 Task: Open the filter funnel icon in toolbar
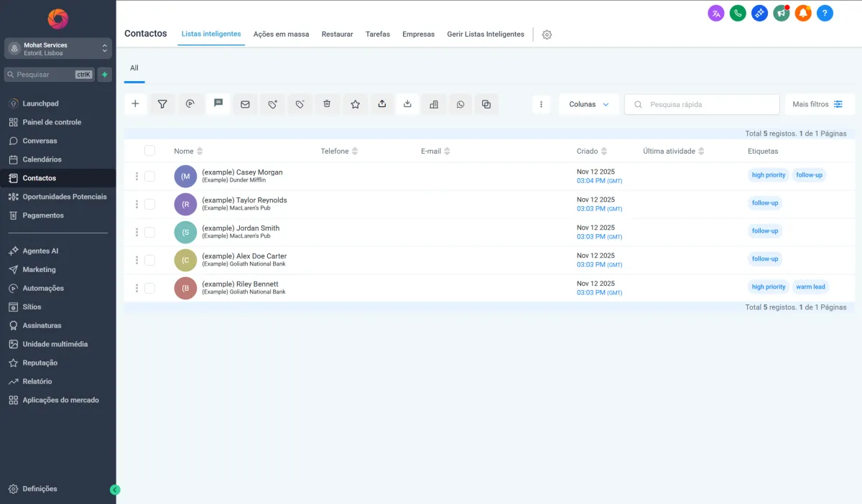(162, 104)
